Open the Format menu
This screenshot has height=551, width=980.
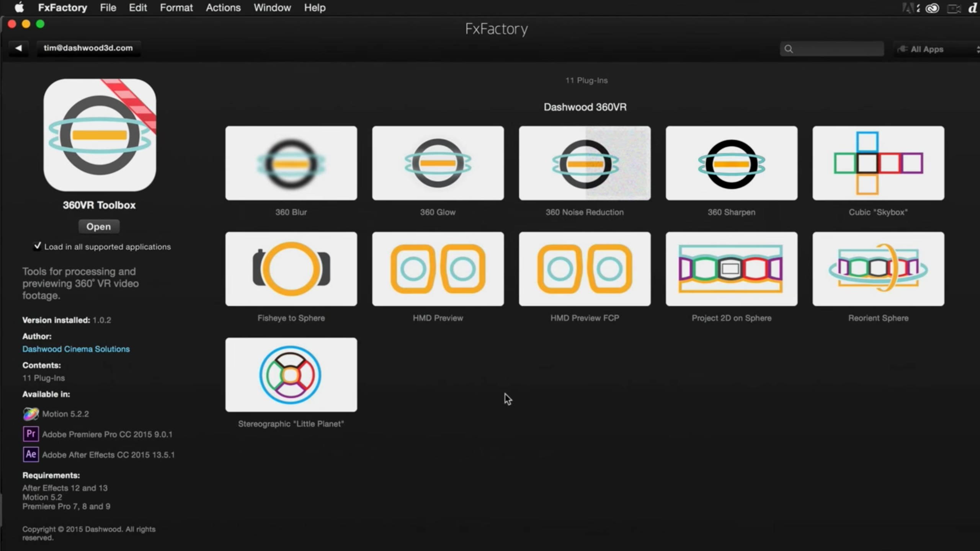click(176, 8)
